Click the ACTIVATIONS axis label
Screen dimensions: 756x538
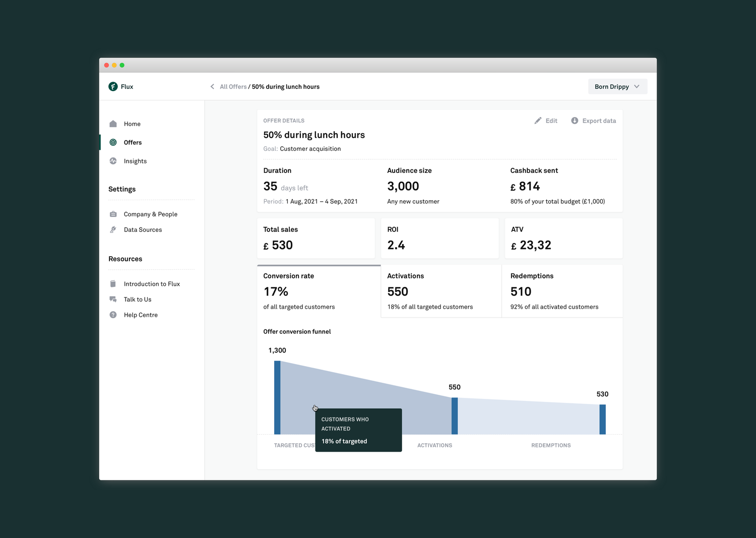[434, 446]
